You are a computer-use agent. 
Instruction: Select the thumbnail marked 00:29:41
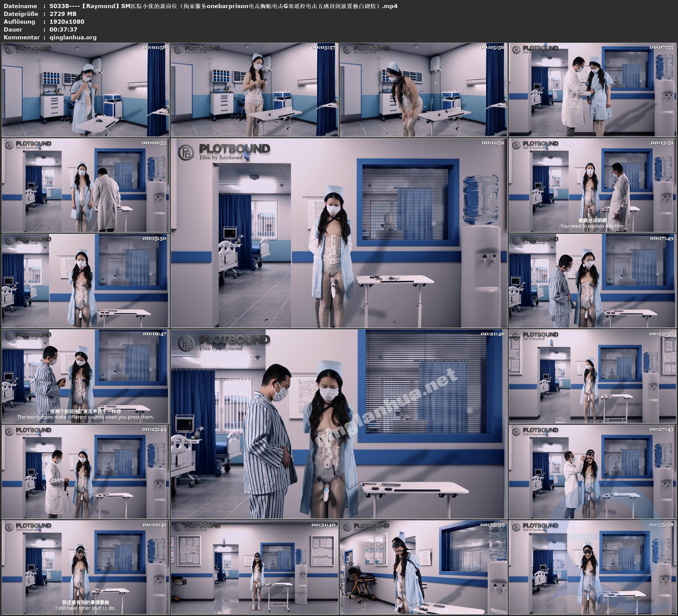[x=85, y=567]
